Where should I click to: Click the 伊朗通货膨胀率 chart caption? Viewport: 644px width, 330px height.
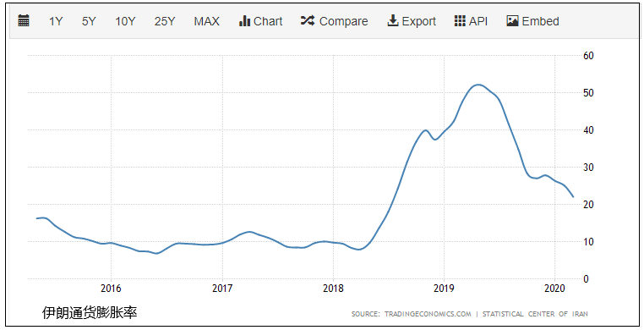click(x=90, y=313)
